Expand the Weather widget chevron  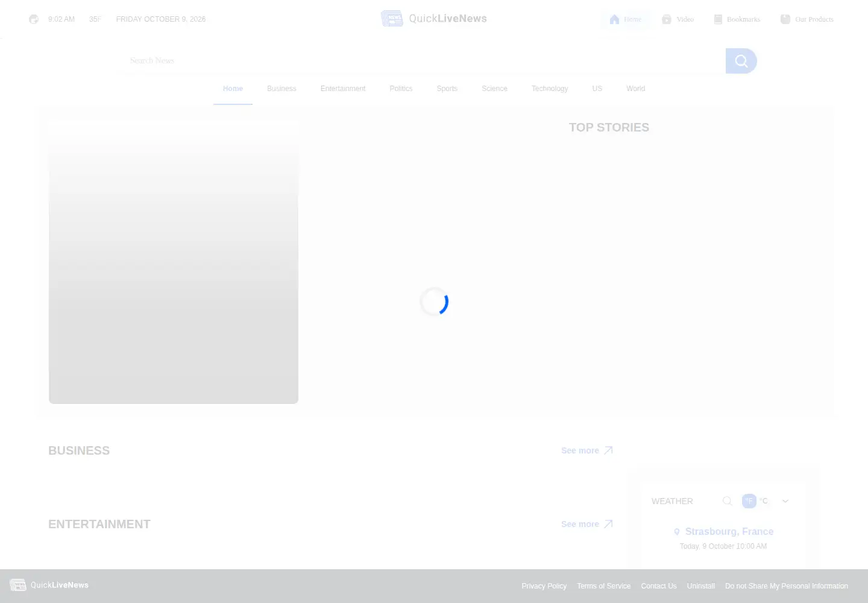(785, 501)
